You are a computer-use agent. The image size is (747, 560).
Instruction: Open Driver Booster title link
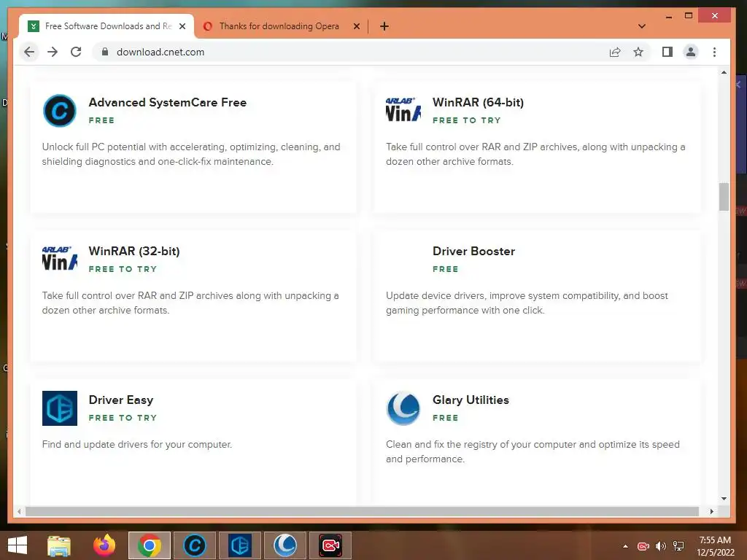(x=474, y=251)
